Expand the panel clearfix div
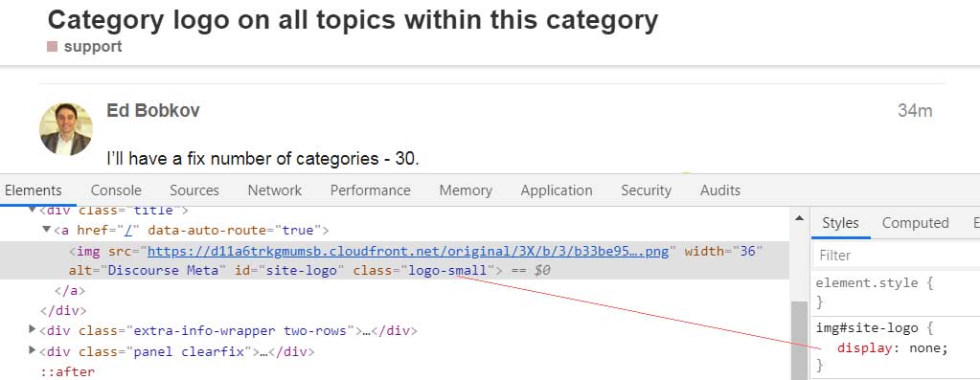The image size is (980, 380). pos(33,350)
